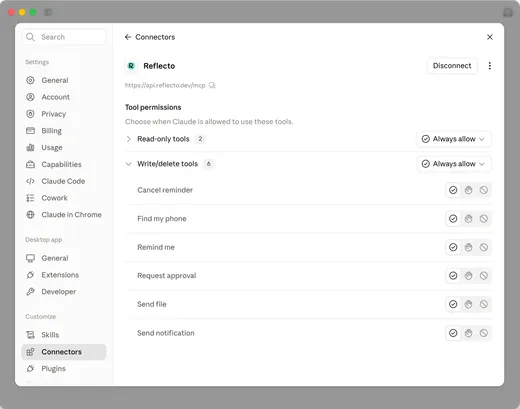
Task: Click the back arrow next to Connectors
Action: click(x=128, y=37)
